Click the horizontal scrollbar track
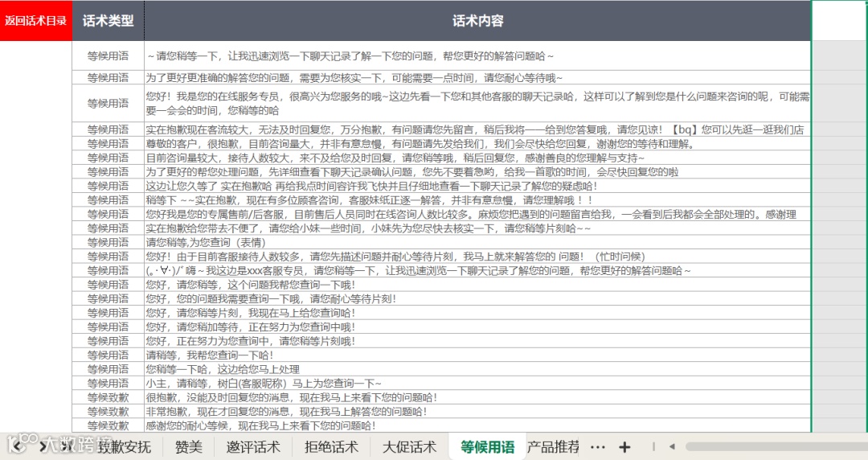868x460 pixels. [x=776, y=446]
